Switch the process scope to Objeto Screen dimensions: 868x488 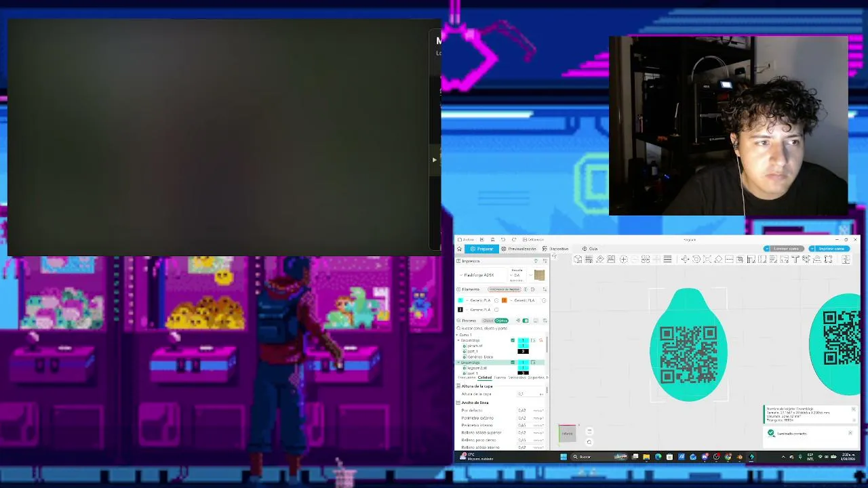[x=501, y=321]
